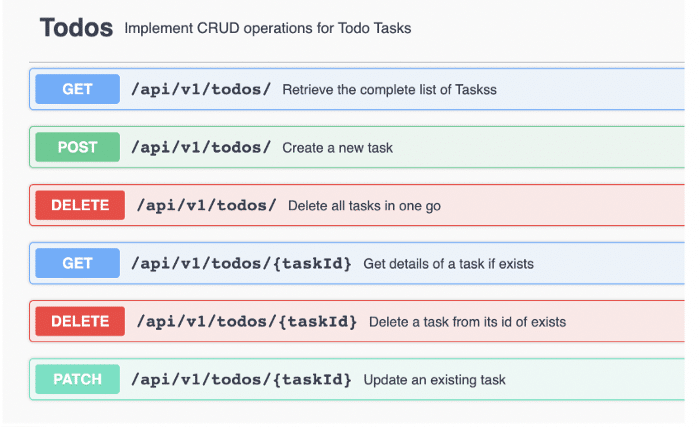The height and width of the screenshot is (427, 700).
Task: Click the teal PATCH method badge
Action: (78, 379)
